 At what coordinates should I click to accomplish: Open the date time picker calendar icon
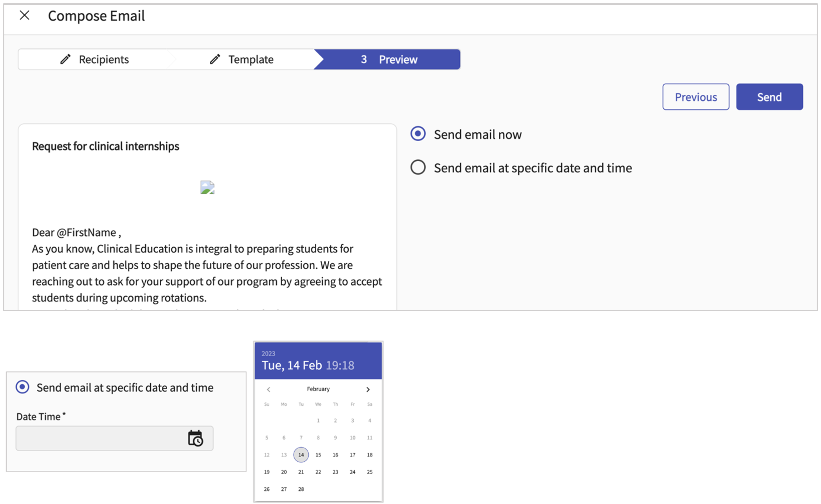click(195, 438)
